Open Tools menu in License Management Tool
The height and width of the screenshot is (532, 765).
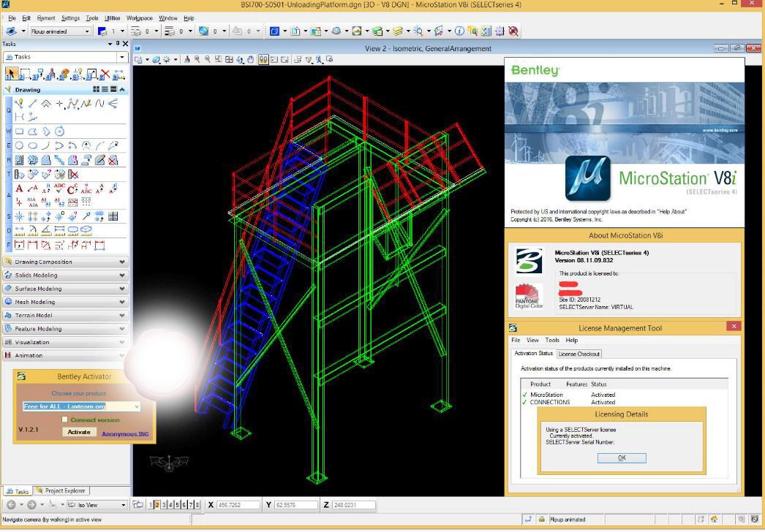click(x=552, y=341)
